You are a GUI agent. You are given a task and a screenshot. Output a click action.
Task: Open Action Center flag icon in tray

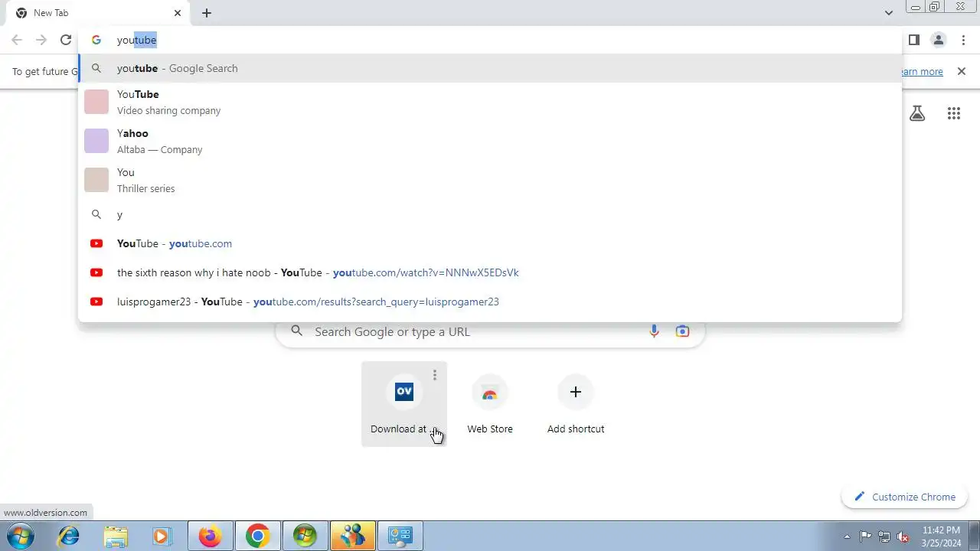click(x=865, y=536)
